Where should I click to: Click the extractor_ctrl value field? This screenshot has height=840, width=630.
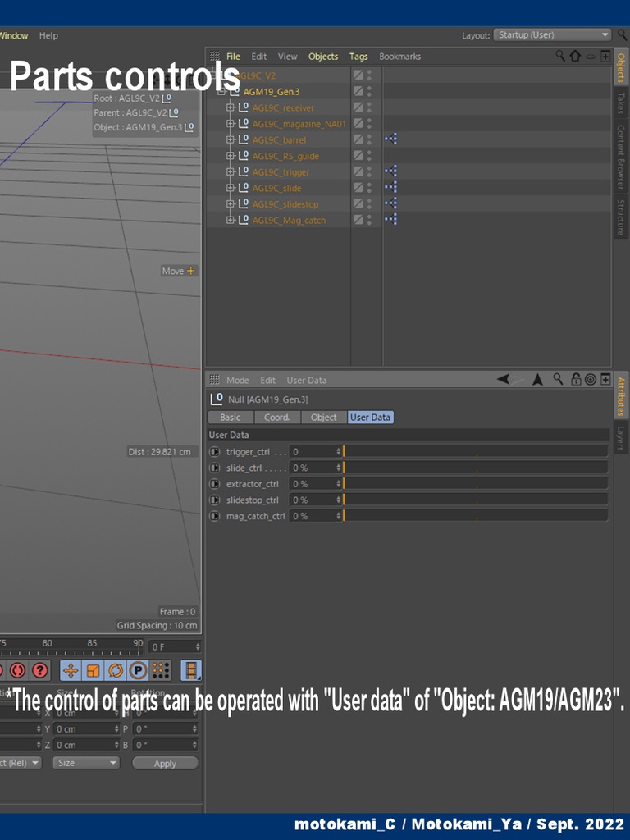coord(316,484)
